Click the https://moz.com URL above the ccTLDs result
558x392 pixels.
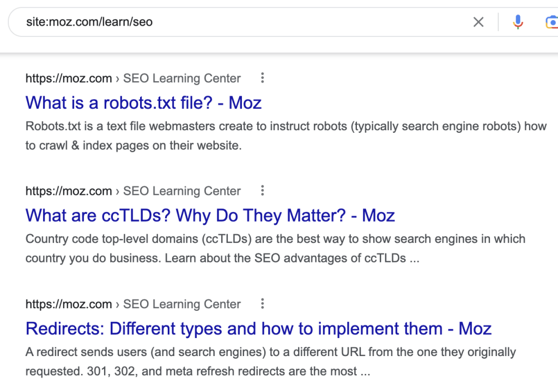[68, 191]
